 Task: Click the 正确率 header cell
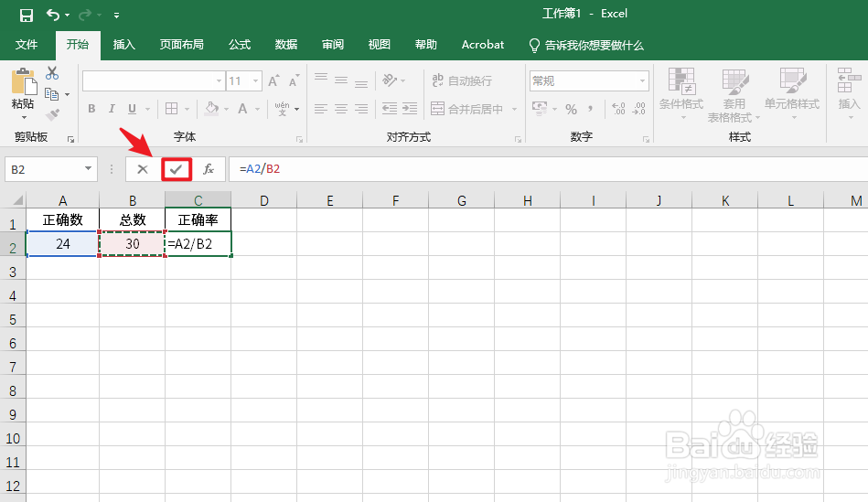[x=198, y=220]
